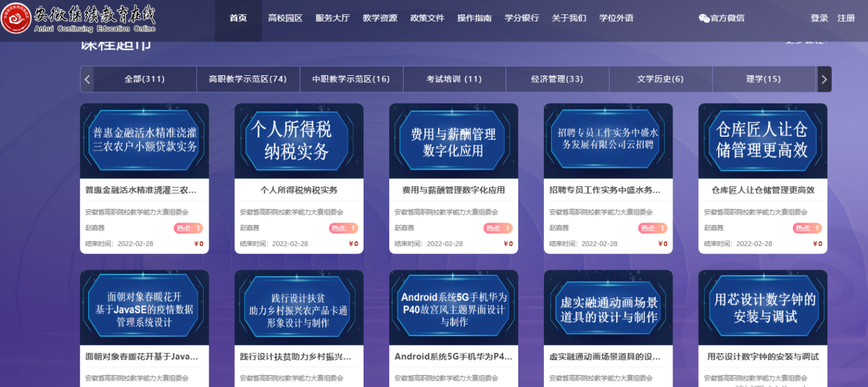This screenshot has width=868, height=387.
Task: Click the course title 践行设计扶贫助力乡村振兴…
Action: point(295,356)
